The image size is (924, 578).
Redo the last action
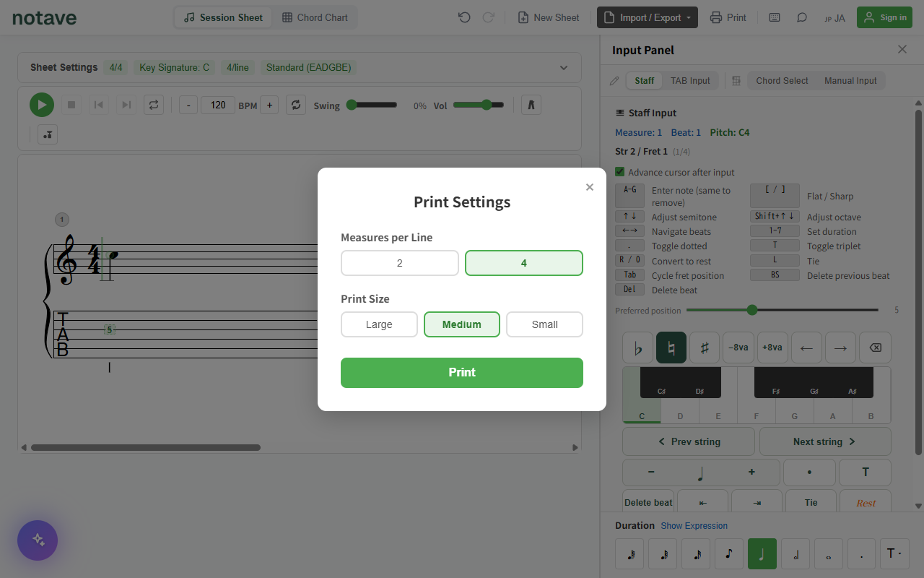coord(488,17)
